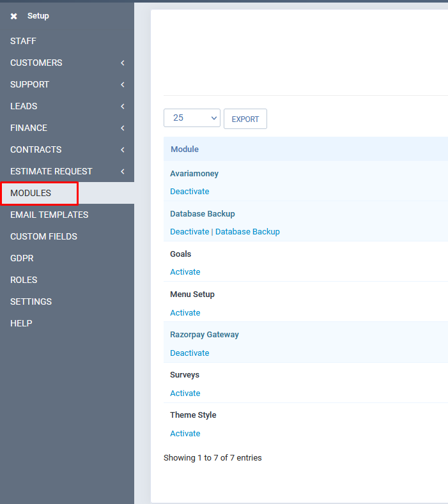Screen dimensions: 448x504
Task: Open the Database Backup module link
Action: pyautogui.click(x=247, y=231)
